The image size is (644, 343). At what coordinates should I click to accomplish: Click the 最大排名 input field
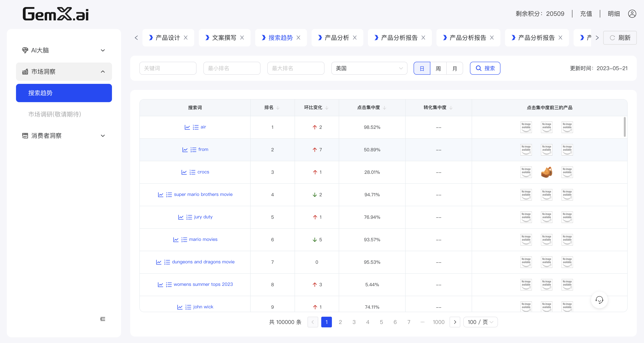[x=296, y=68]
